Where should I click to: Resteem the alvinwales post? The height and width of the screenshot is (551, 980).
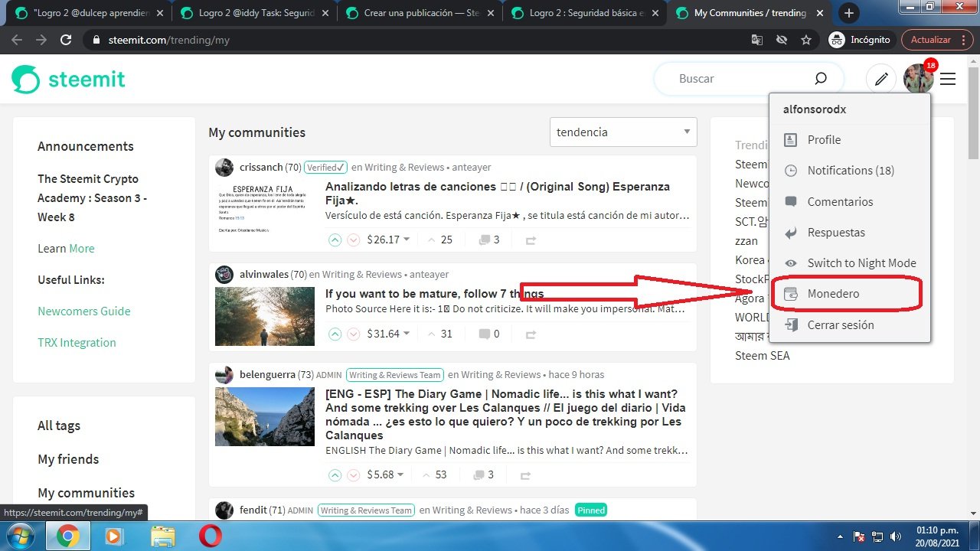(x=530, y=334)
